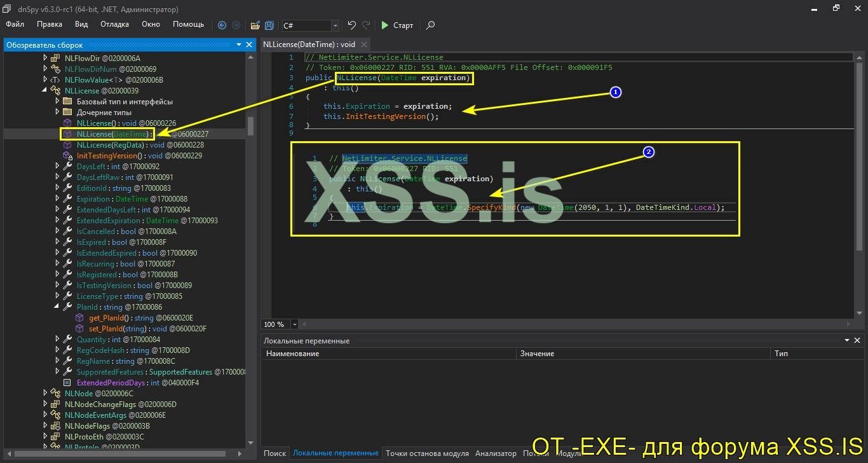The height and width of the screenshot is (463, 868).
Task: Close the NLLicense(DateTime) document tab
Action: (x=363, y=45)
